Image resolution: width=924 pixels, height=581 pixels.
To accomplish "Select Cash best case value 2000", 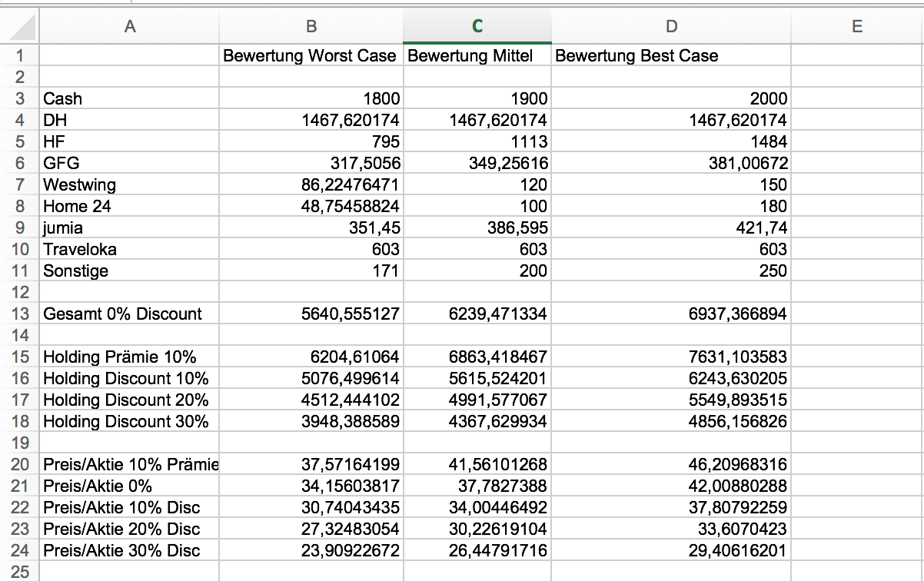I will click(x=671, y=98).
